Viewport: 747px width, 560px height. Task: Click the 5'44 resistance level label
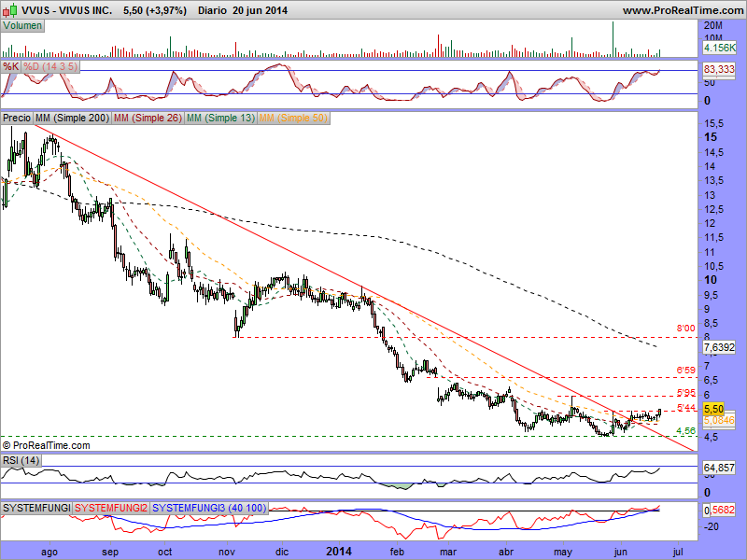(686, 408)
